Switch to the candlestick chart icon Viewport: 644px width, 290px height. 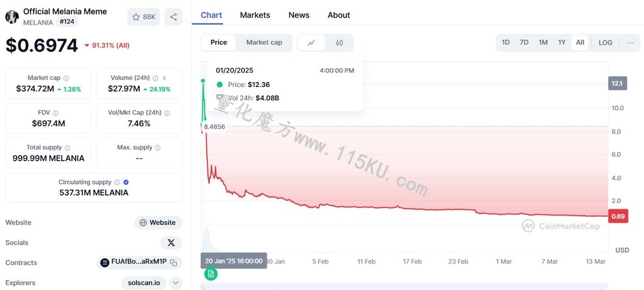339,43
